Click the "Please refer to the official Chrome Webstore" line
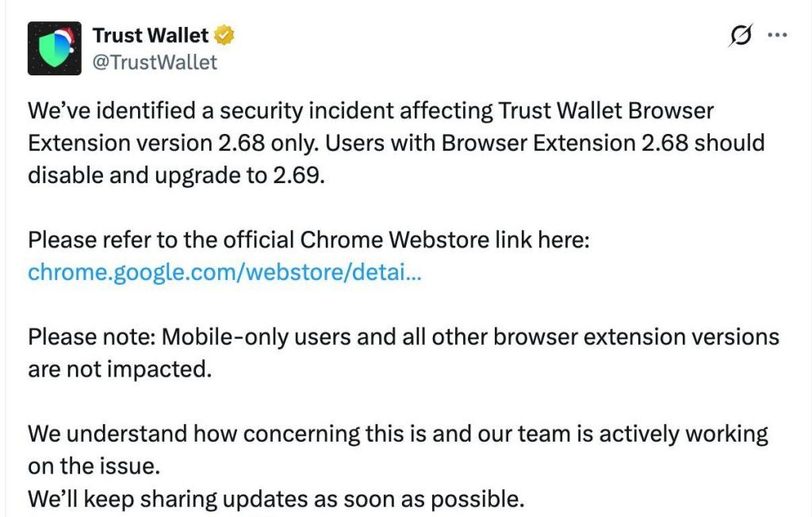This screenshot has width=812, height=517. [308, 239]
